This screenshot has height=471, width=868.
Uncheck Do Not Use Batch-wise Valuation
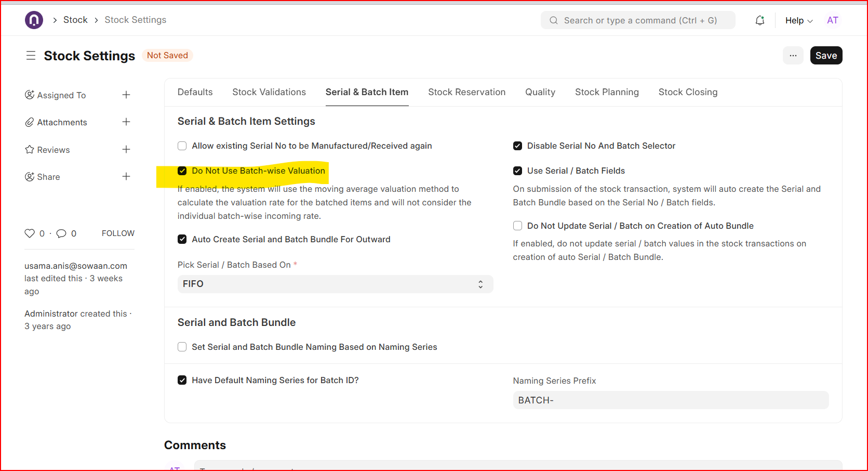(x=182, y=171)
